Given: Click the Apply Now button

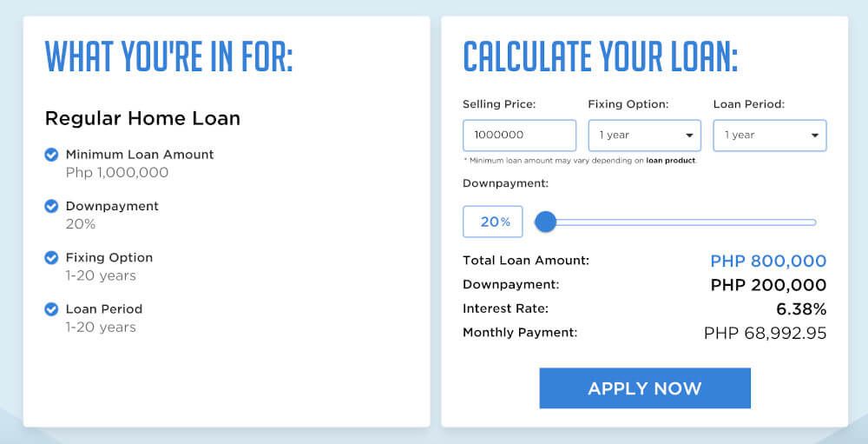Looking at the screenshot, I should (x=645, y=388).
